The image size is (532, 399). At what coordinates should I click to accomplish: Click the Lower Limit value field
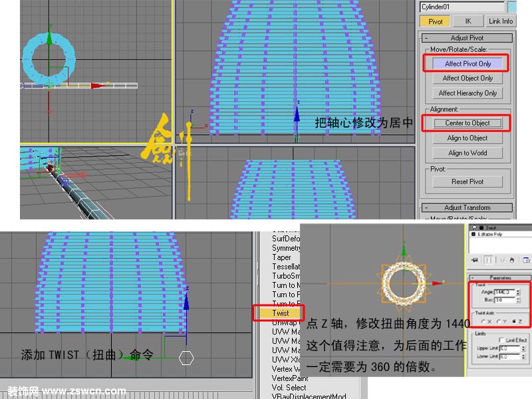coord(509,356)
